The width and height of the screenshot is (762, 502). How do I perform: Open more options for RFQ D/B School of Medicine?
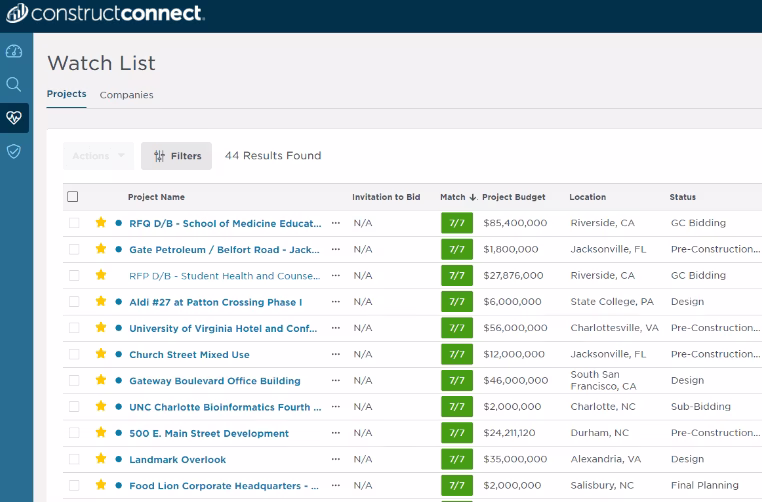[x=335, y=223]
